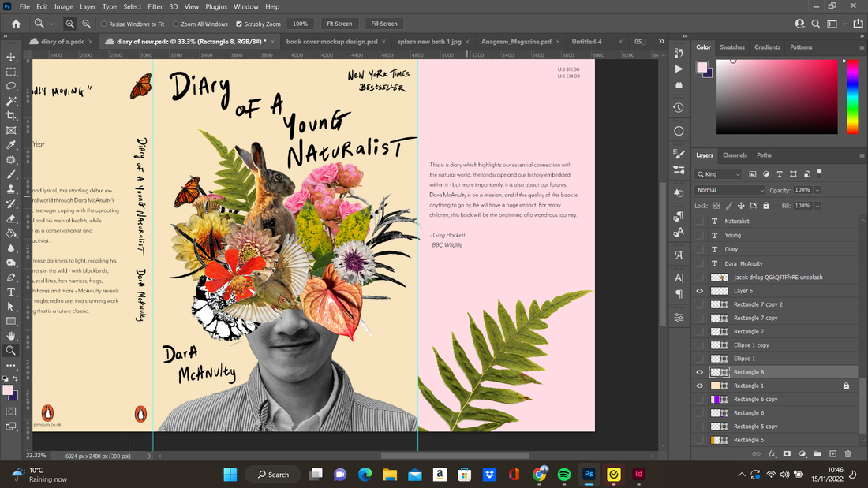Click the Fill Screen button

(x=384, y=24)
